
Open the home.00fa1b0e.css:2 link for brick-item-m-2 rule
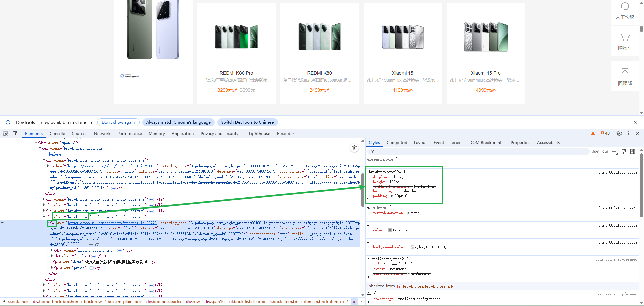[x=618, y=172]
